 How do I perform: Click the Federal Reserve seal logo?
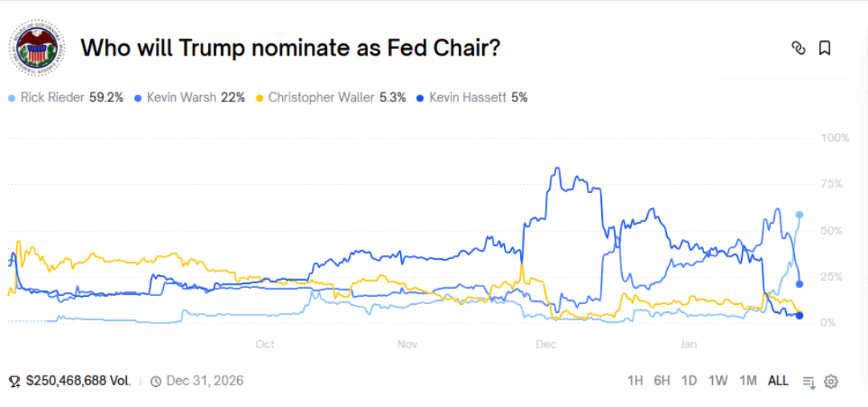(x=35, y=49)
